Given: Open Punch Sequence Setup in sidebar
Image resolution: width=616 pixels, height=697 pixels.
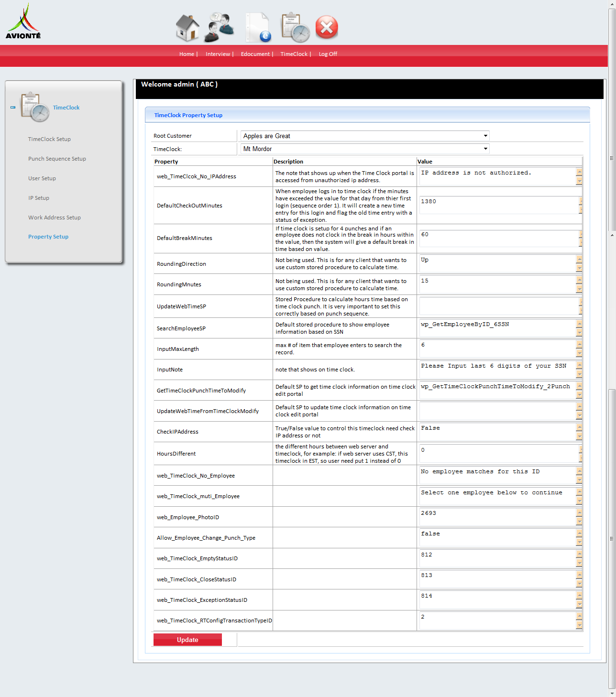Looking at the screenshot, I should 57,159.
